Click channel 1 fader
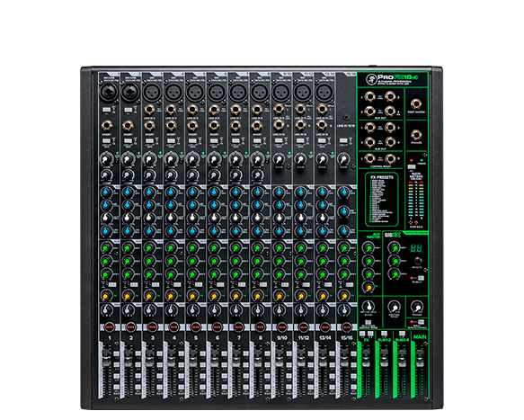This screenshot has height=420, width=524. pyautogui.click(x=105, y=357)
